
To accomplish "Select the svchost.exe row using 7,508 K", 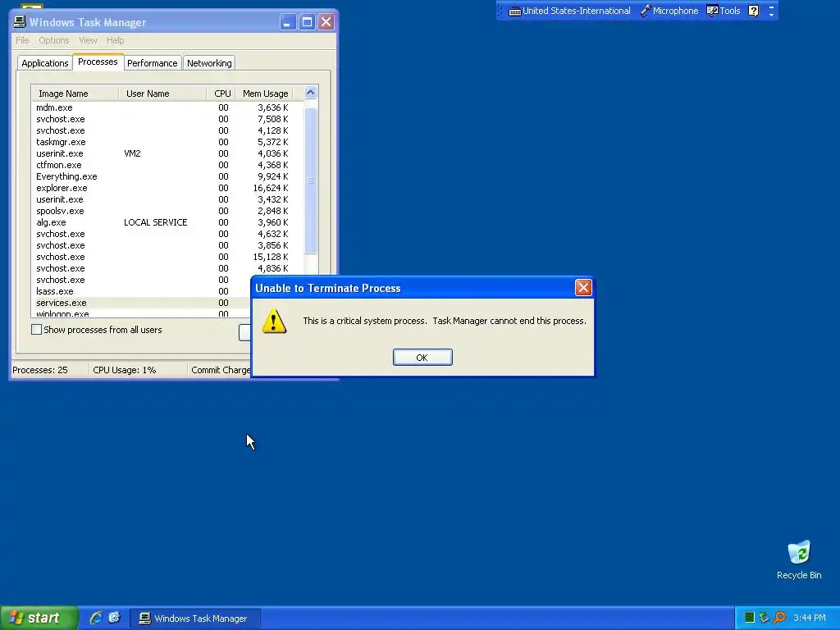I will [167, 119].
